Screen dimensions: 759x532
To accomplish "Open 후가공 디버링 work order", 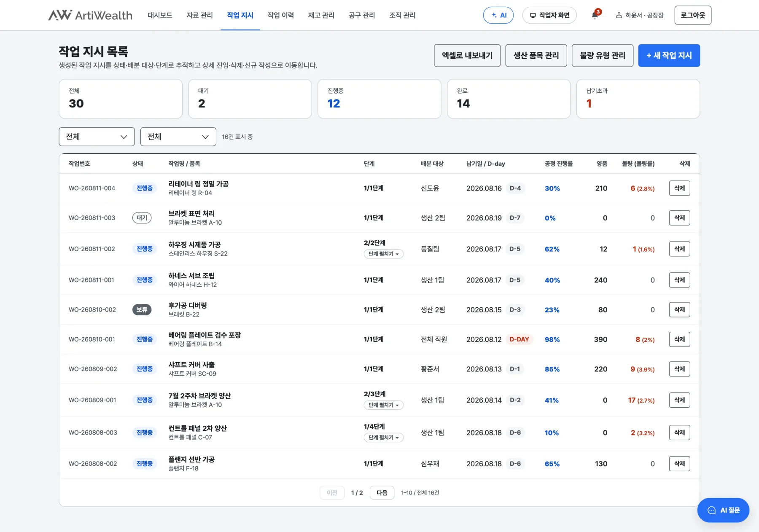I will tap(188, 305).
